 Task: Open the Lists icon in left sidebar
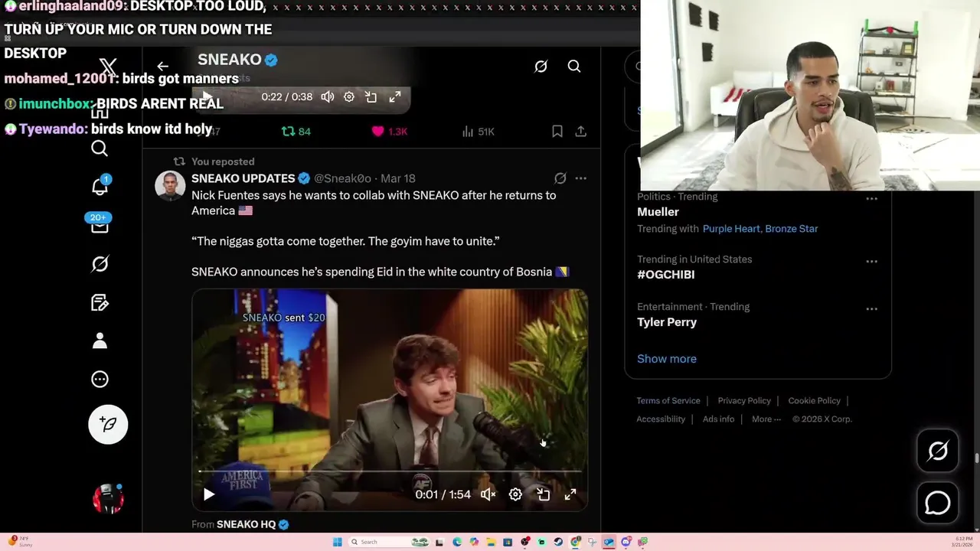[x=100, y=302]
